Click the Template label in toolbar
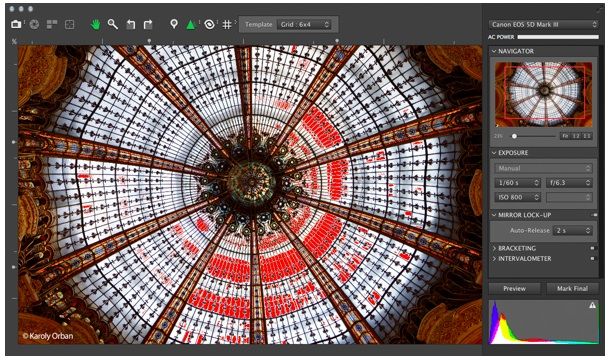610x360 pixels. pos(258,25)
